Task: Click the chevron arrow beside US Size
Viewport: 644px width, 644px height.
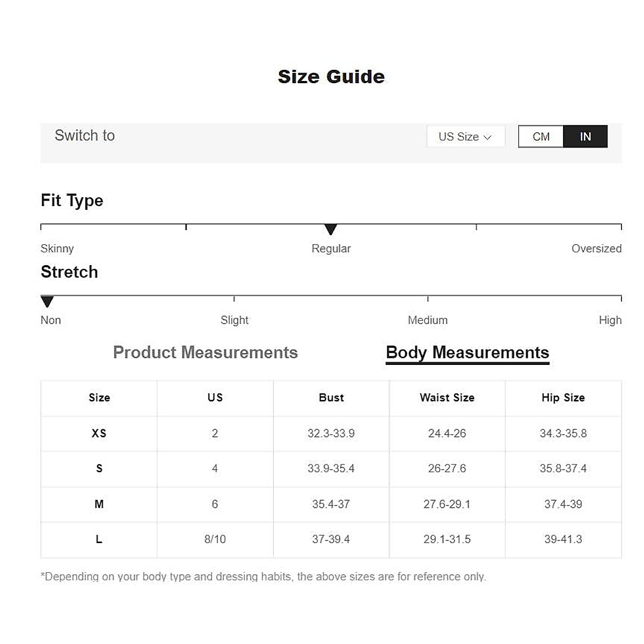Action: click(487, 137)
